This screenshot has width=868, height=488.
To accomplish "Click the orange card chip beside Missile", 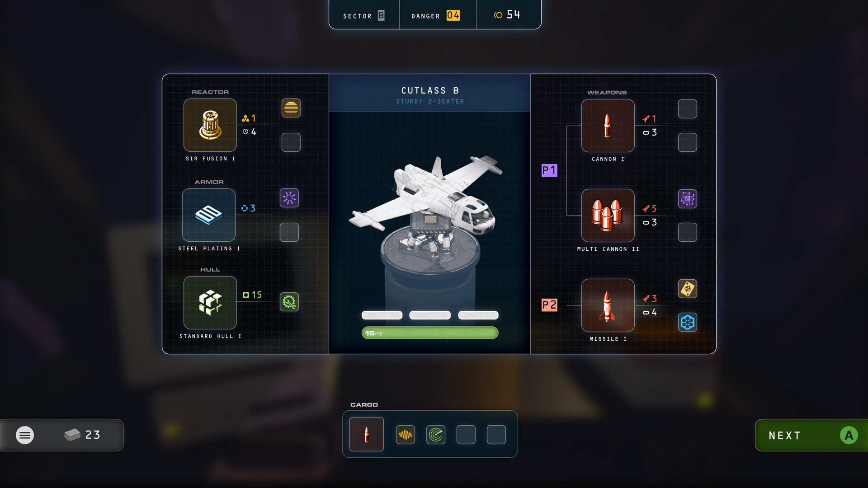I will pos(688,289).
